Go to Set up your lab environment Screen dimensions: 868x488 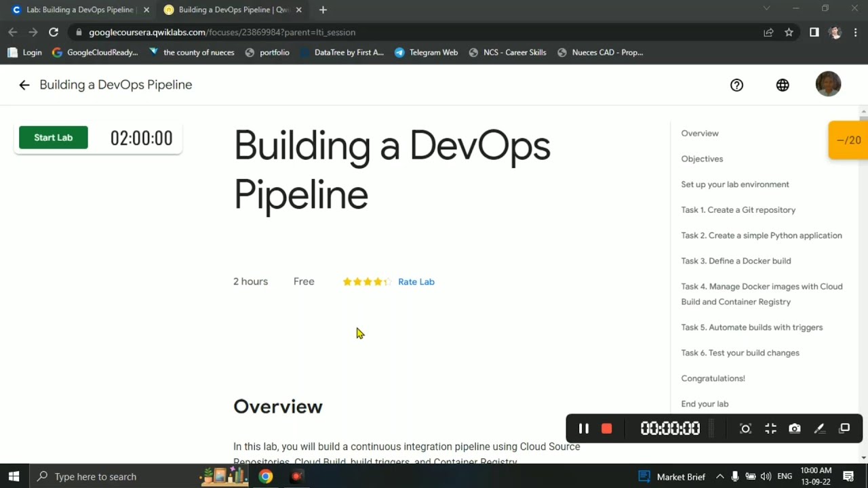735,184
